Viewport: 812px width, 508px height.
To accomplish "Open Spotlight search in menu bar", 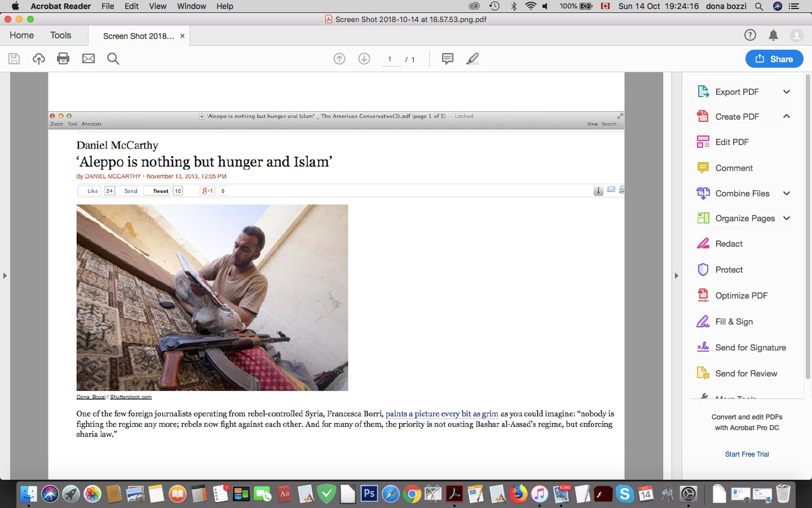I will click(759, 6).
